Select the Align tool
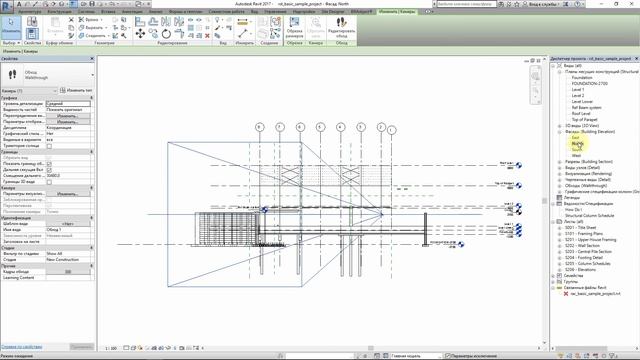Screen dimensions: 640x360 [140, 22]
